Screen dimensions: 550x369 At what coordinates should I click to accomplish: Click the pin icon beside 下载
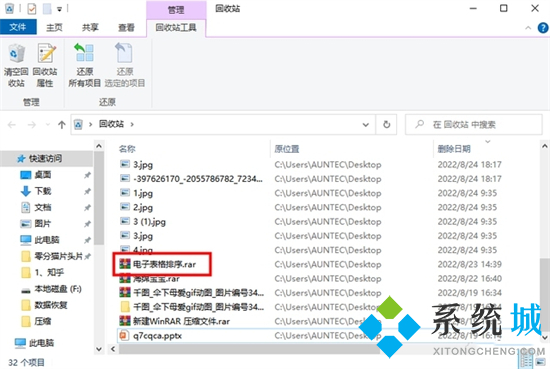tap(87, 192)
